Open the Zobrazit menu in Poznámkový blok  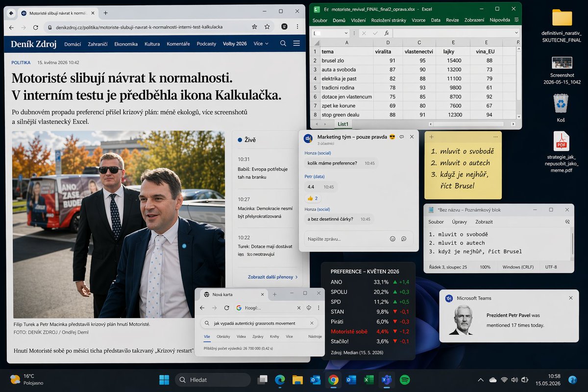tap(484, 222)
